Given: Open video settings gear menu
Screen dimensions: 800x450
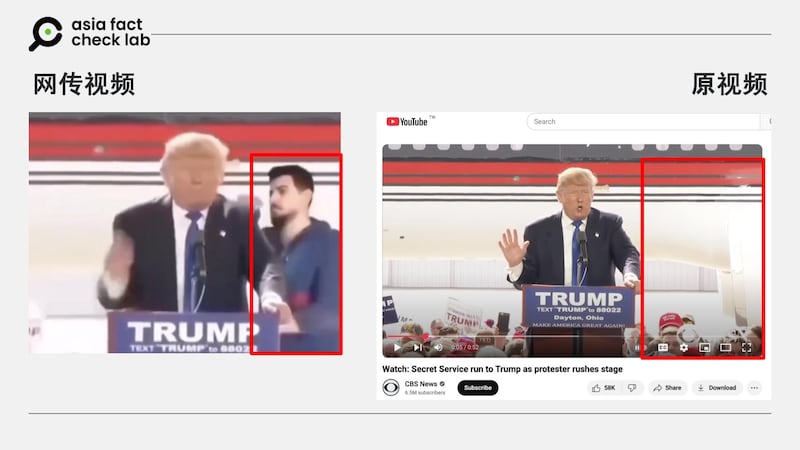Looking at the screenshot, I should [684, 348].
